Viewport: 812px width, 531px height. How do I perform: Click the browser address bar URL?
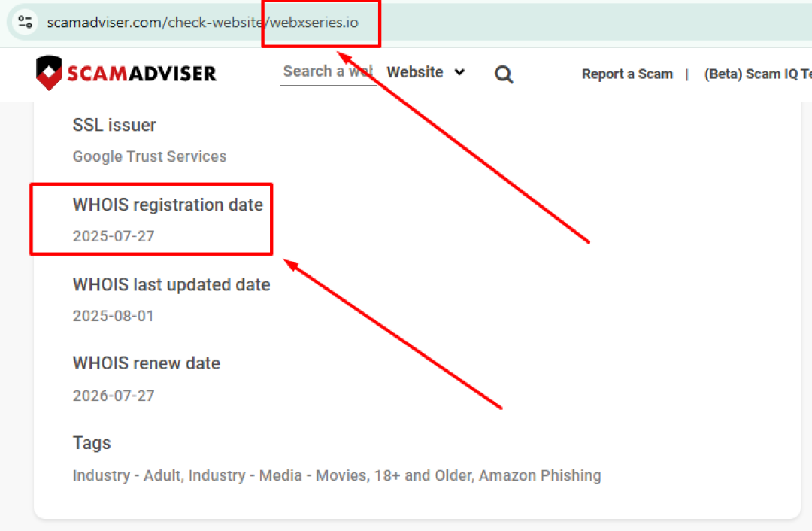tap(202, 23)
